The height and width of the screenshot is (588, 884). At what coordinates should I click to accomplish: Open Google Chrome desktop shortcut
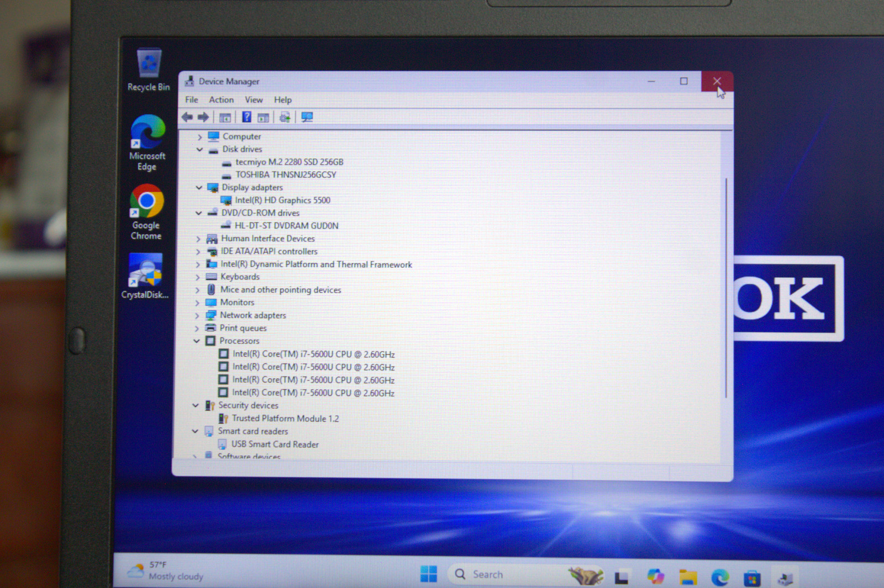pos(146,213)
